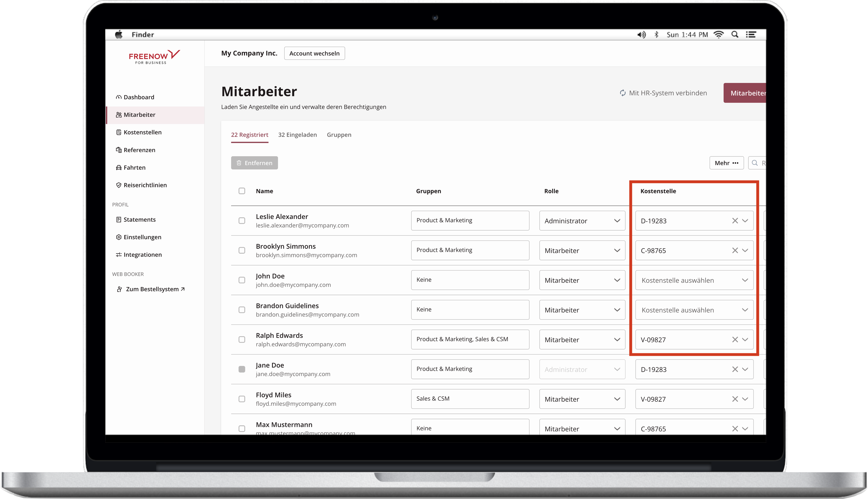Click the Name column header
868x499 pixels.
[x=264, y=191]
